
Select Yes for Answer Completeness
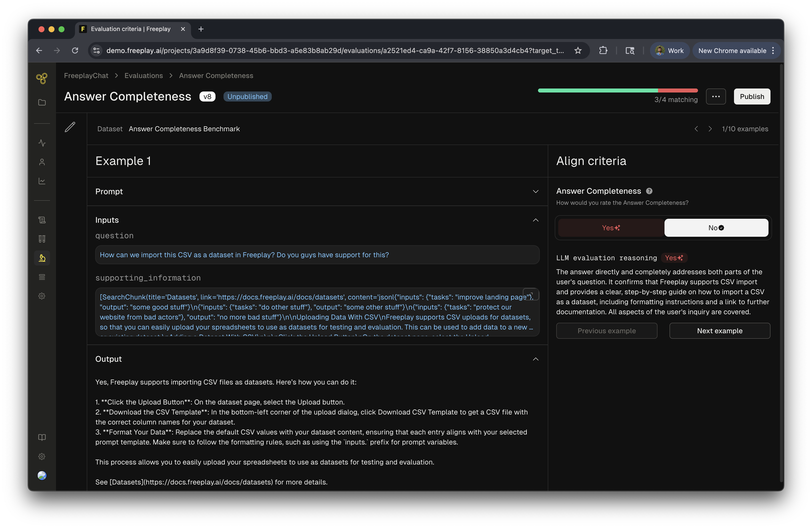pyautogui.click(x=611, y=228)
